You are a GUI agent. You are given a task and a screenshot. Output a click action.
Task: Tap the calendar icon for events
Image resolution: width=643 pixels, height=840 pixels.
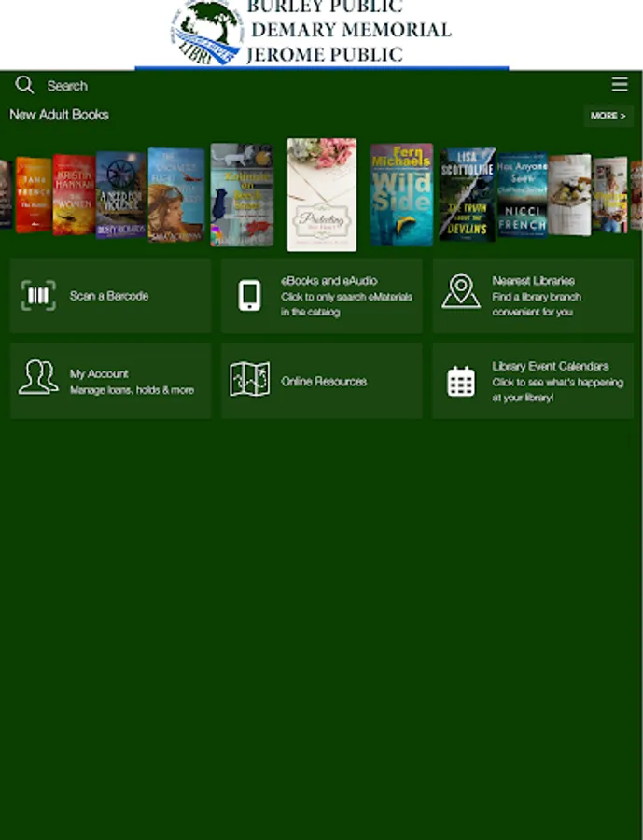pos(461,382)
